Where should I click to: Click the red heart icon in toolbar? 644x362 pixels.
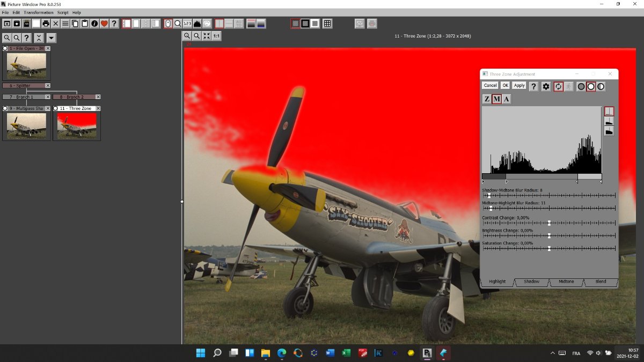coord(104,24)
